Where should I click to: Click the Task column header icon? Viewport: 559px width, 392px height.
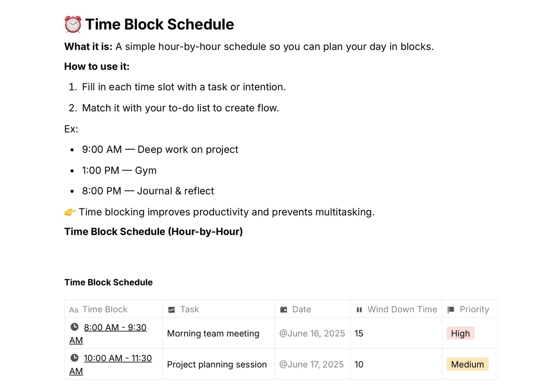pos(171,310)
